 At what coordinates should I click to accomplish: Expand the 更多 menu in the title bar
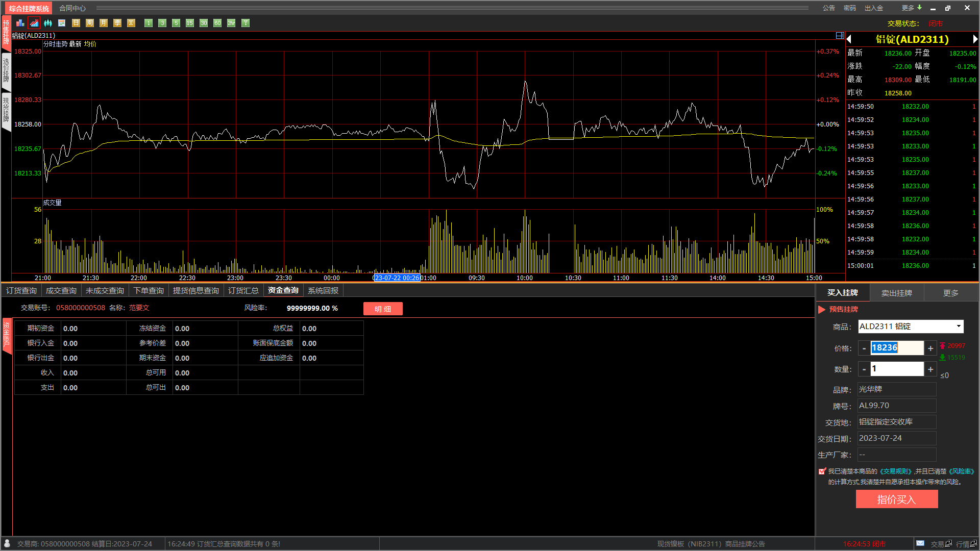click(912, 8)
